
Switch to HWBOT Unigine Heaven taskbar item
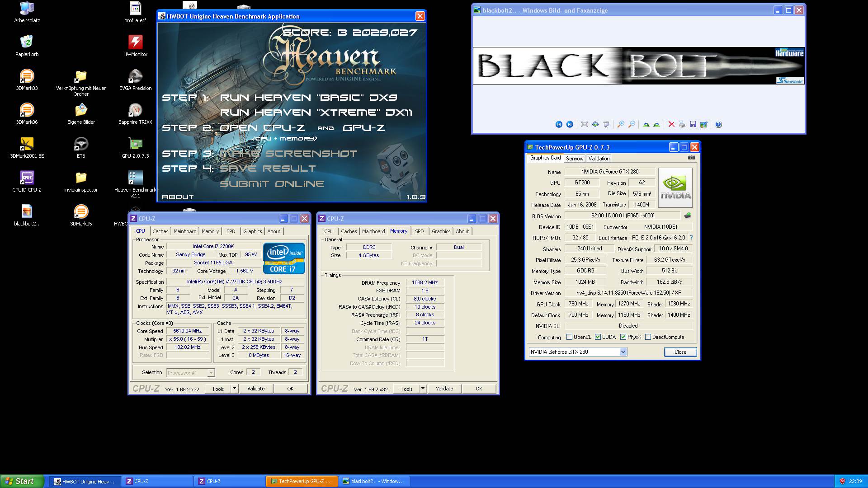point(85,481)
